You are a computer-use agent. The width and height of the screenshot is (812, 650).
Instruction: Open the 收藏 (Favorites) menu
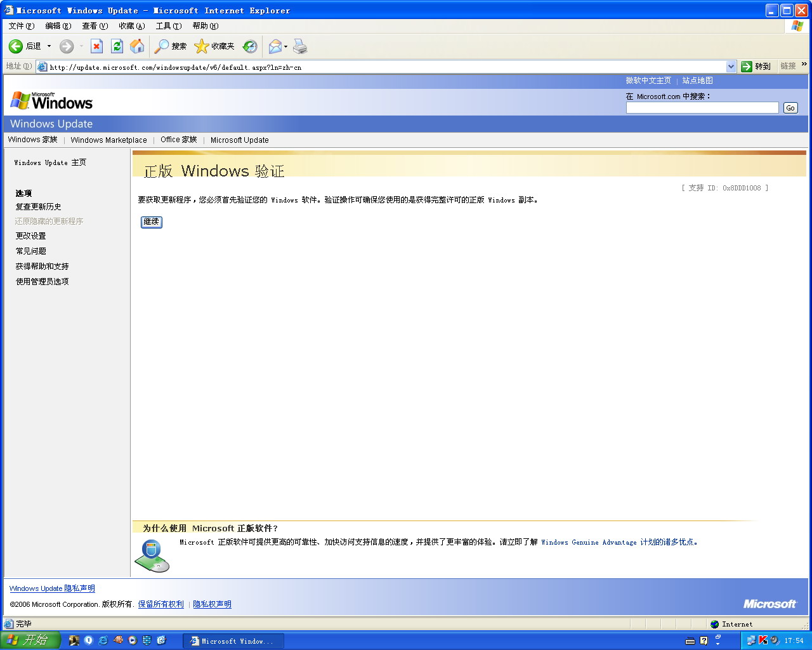tap(131, 26)
